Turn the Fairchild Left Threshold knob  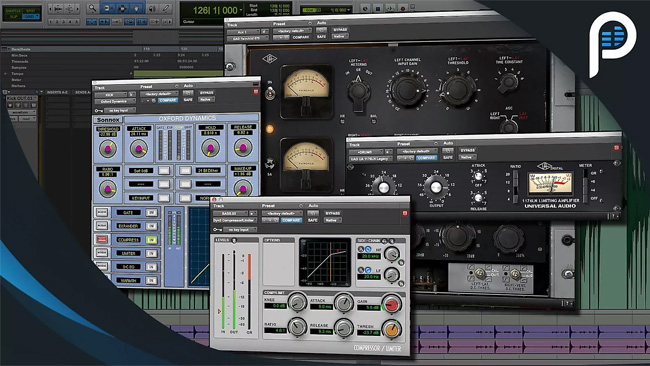[x=457, y=90]
